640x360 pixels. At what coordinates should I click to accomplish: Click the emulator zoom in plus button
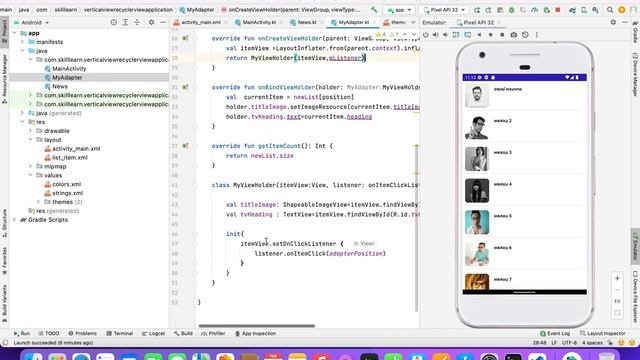pos(617,278)
